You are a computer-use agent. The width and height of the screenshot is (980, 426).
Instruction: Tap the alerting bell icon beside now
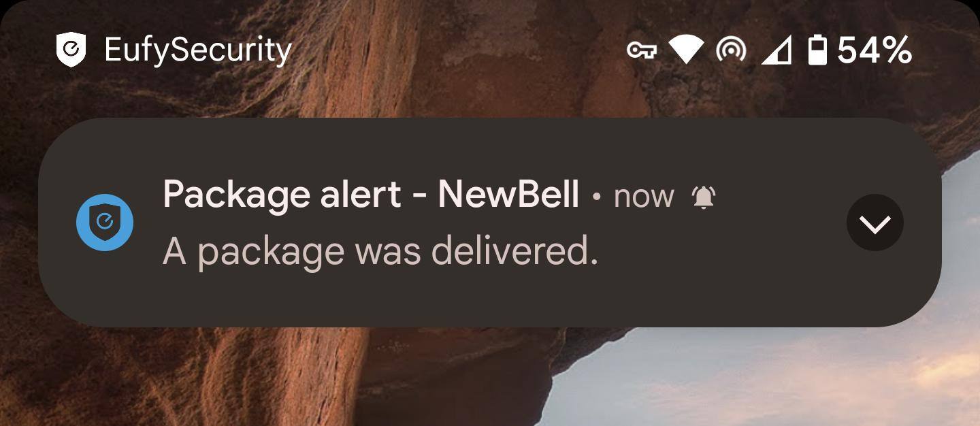[x=704, y=198]
